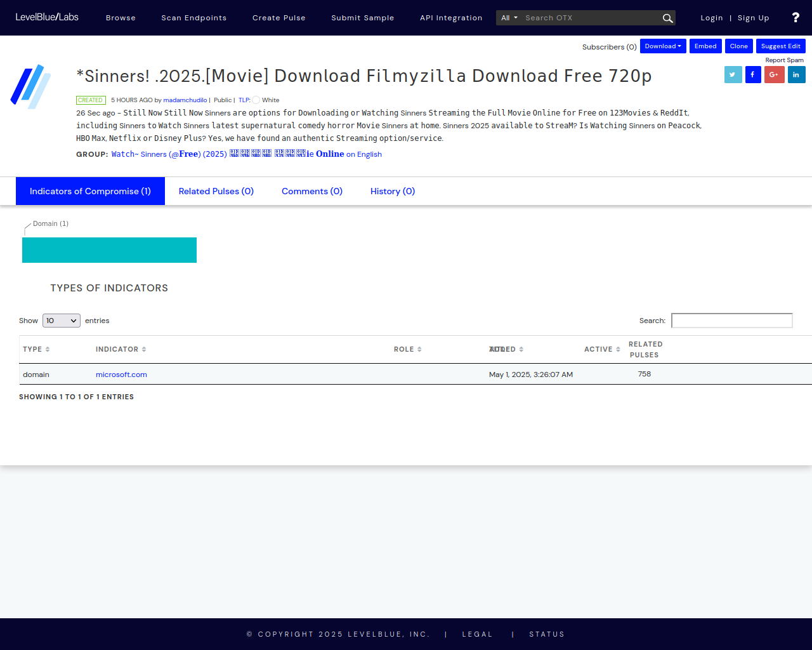Click the LevelBlue Labs logo
The image size is (812, 650).
coord(47,17)
